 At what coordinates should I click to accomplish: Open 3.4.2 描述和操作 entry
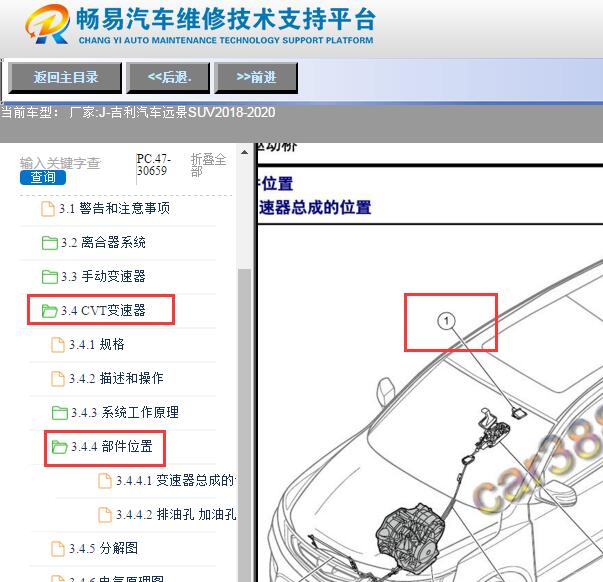(x=116, y=379)
